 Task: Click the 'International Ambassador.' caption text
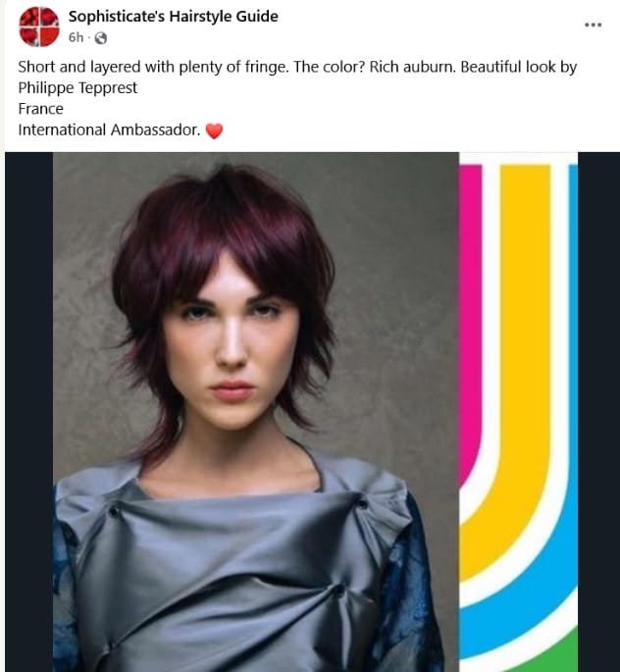point(108,129)
